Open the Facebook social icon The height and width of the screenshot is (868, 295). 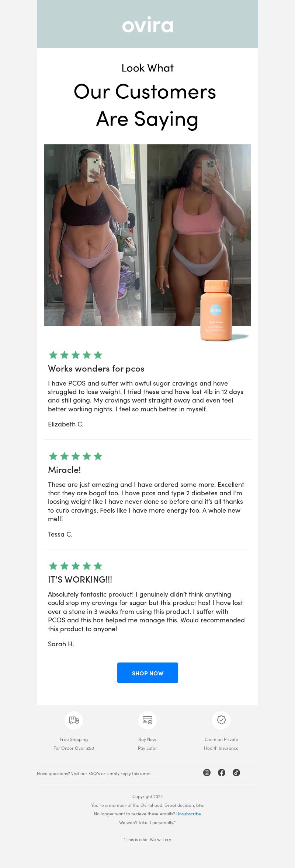(222, 773)
